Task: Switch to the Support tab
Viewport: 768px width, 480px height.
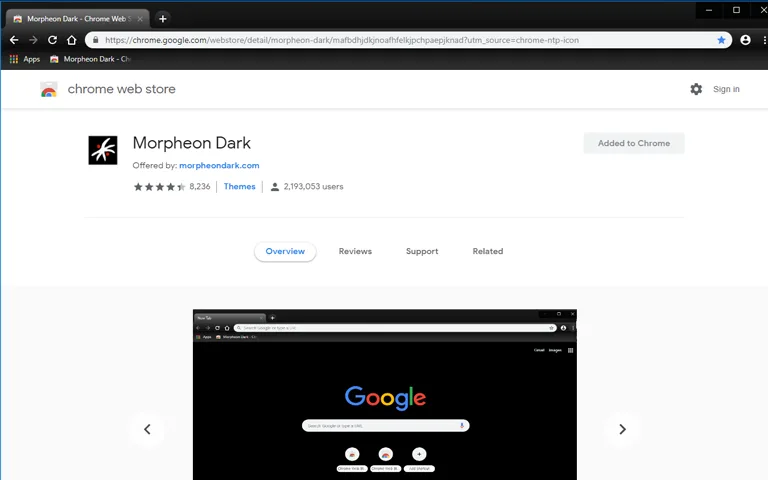Action: point(422,251)
